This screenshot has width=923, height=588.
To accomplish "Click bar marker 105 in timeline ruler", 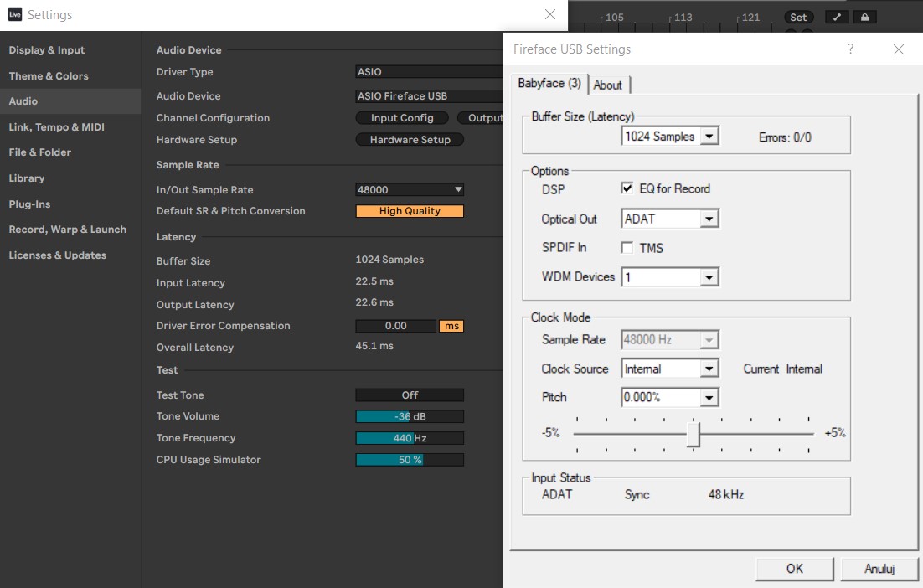I will tap(615, 18).
